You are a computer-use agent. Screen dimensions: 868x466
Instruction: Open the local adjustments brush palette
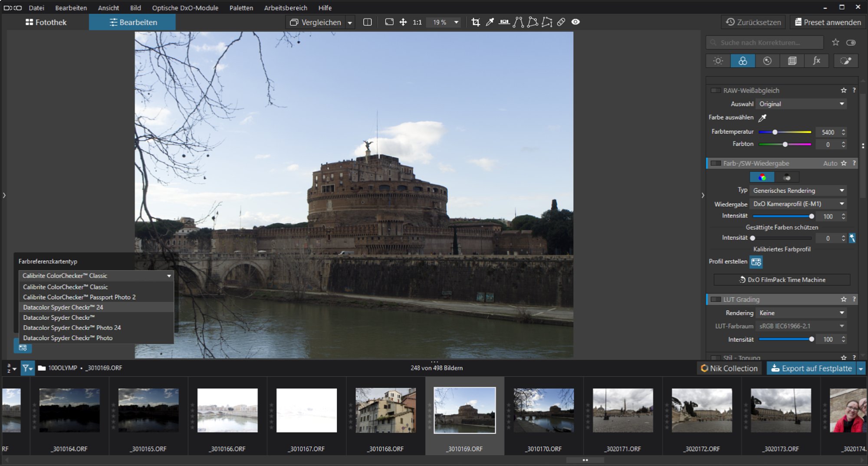tap(845, 61)
